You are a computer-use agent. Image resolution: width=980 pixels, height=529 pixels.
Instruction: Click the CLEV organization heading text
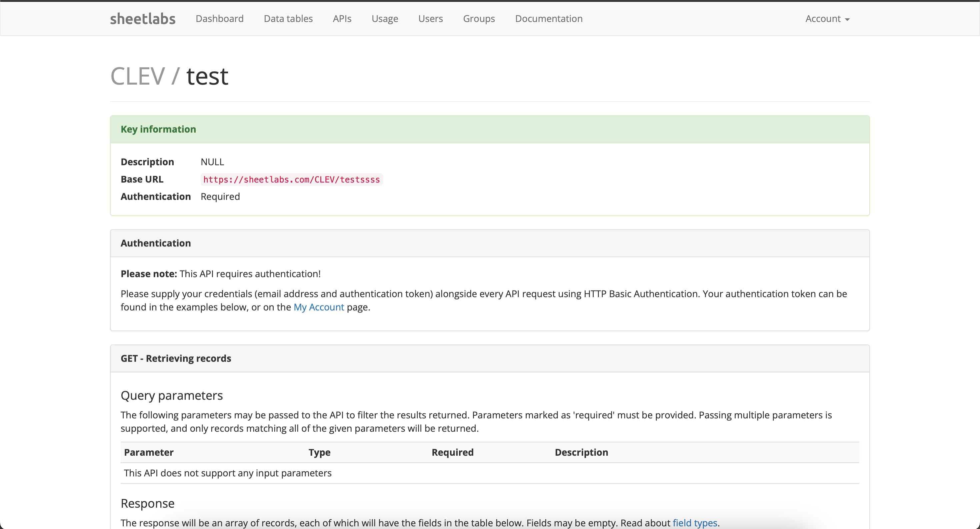137,76
